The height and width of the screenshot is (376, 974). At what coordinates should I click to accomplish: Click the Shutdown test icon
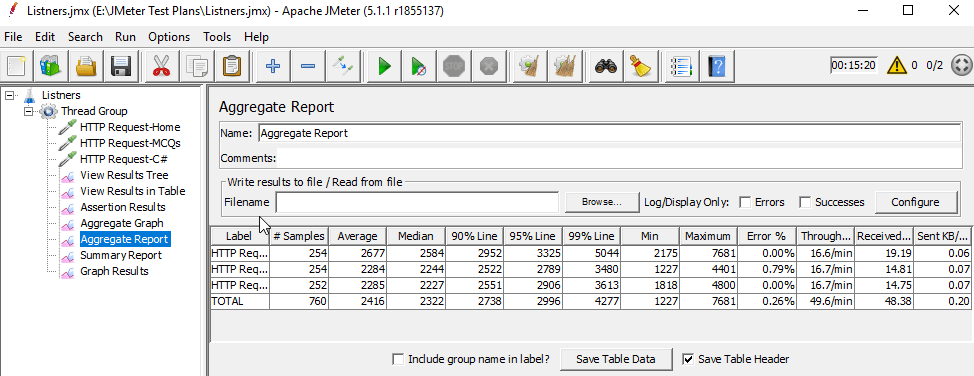490,65
